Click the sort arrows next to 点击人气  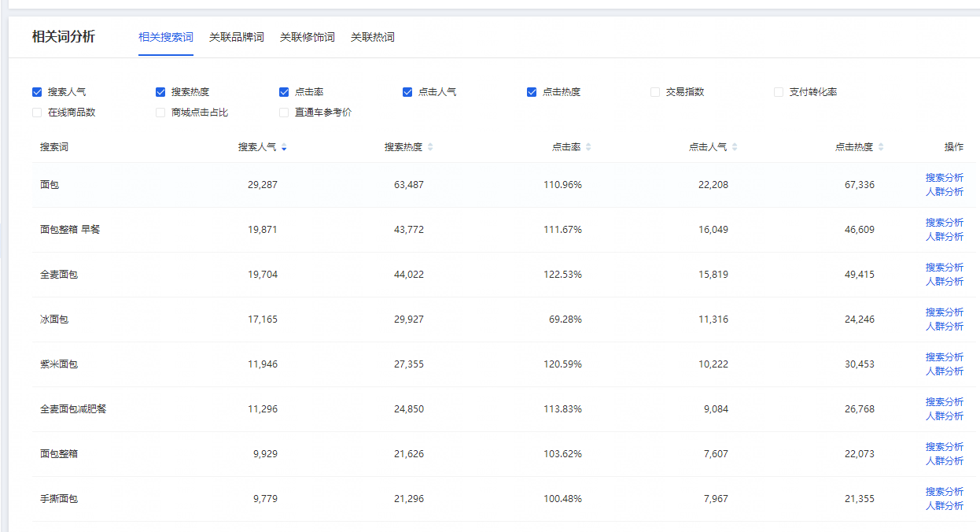pos(735,147)
